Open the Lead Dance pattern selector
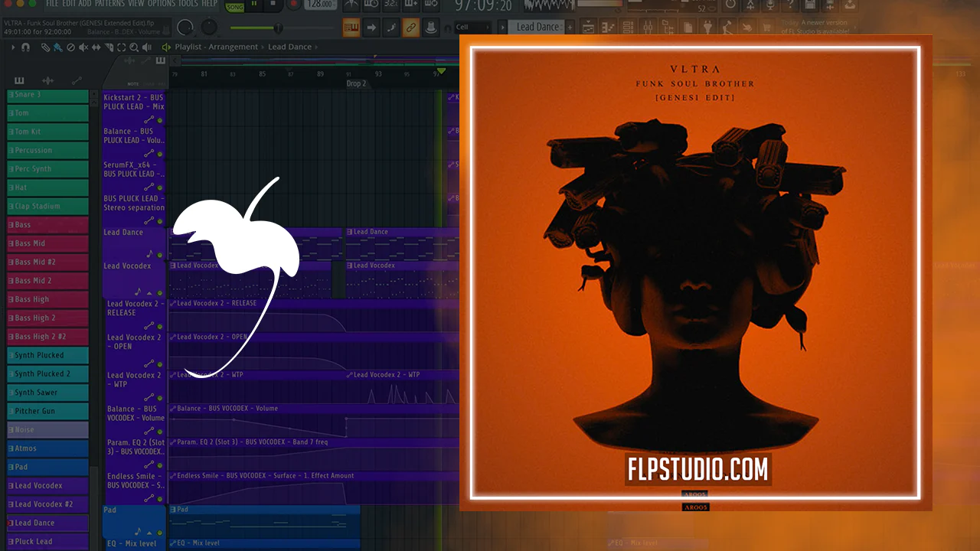 [537, 28]
